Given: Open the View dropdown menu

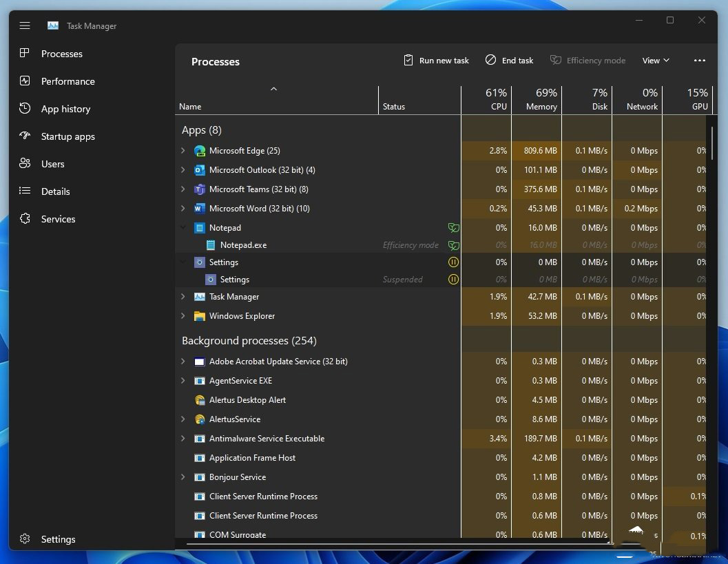Looking at the screenshot, I should (656, 61).
